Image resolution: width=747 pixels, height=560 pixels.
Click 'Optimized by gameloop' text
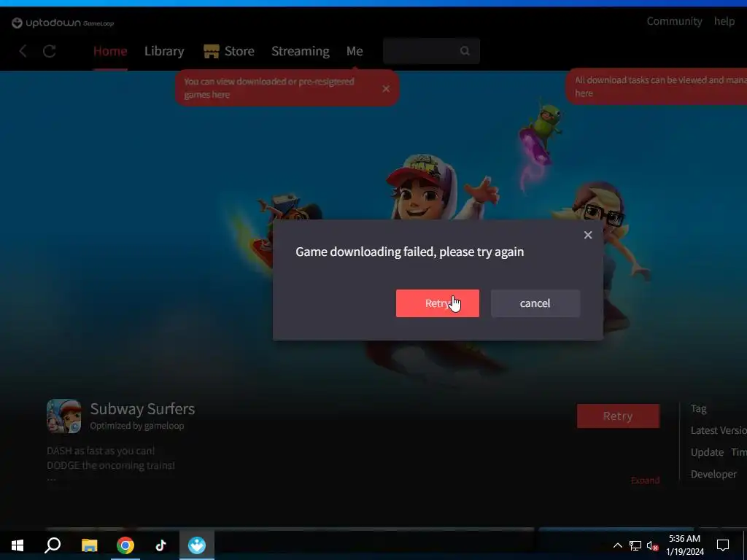136,426
